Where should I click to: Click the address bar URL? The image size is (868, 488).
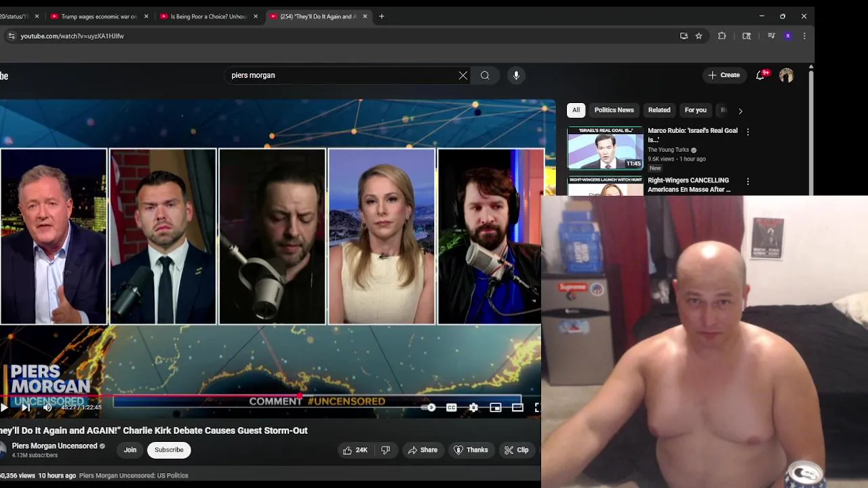pyautogui.click(x=72, y=36)
